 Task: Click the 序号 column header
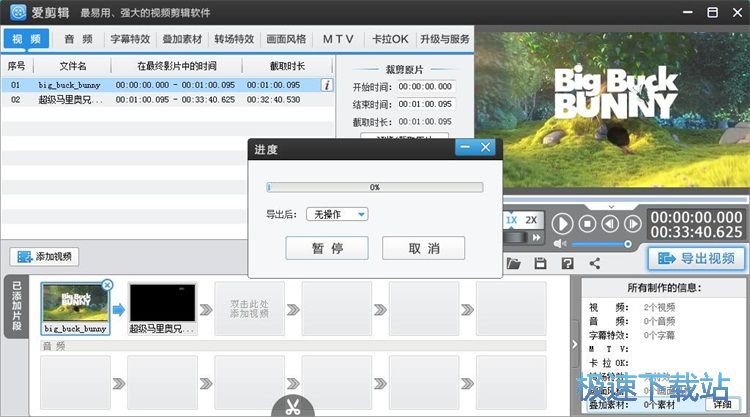(16, 66)
